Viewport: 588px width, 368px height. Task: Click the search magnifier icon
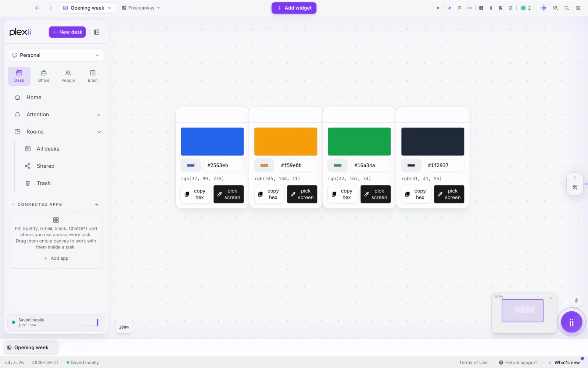pos(567,8)
